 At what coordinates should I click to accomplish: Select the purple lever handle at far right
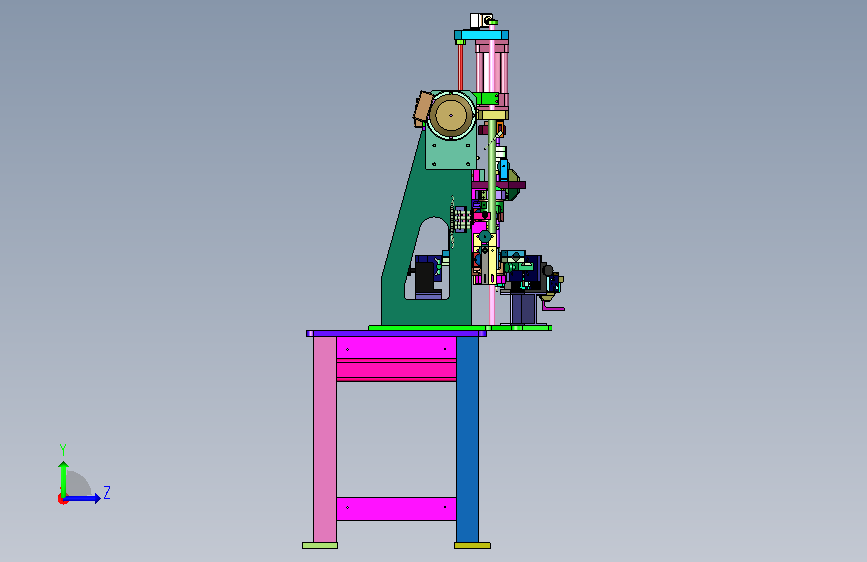[553, 306]
